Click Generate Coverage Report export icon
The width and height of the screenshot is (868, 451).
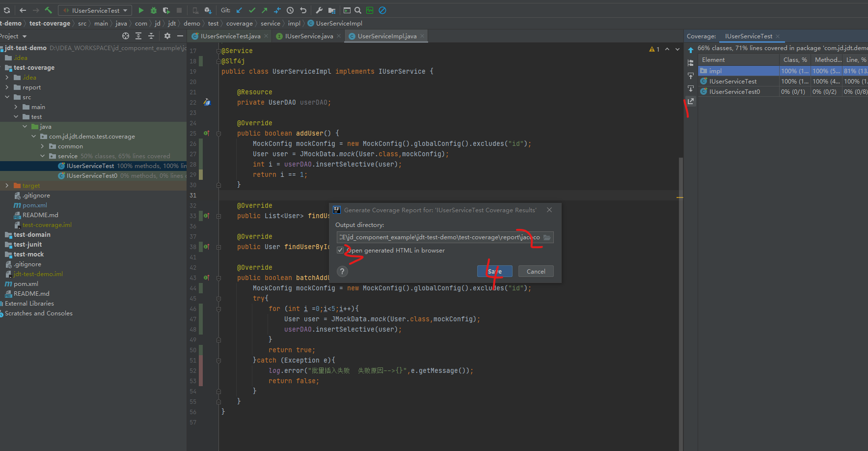[691, 101]
